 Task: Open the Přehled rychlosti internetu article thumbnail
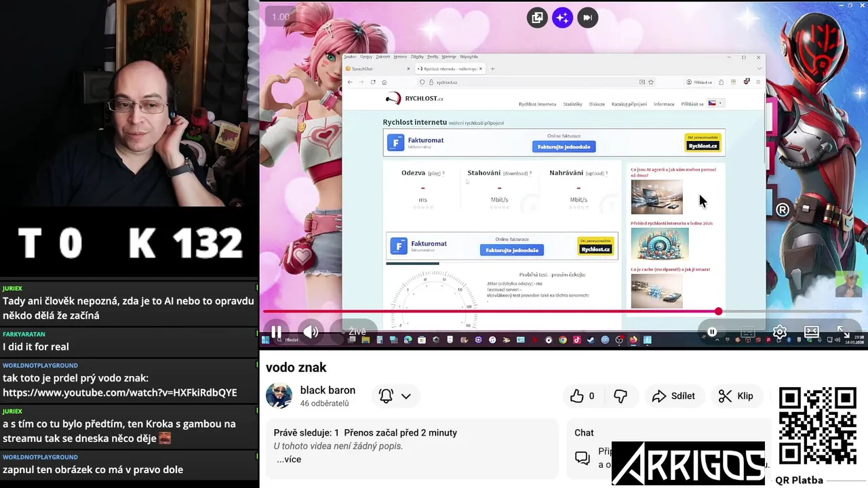tap(659, 244)
